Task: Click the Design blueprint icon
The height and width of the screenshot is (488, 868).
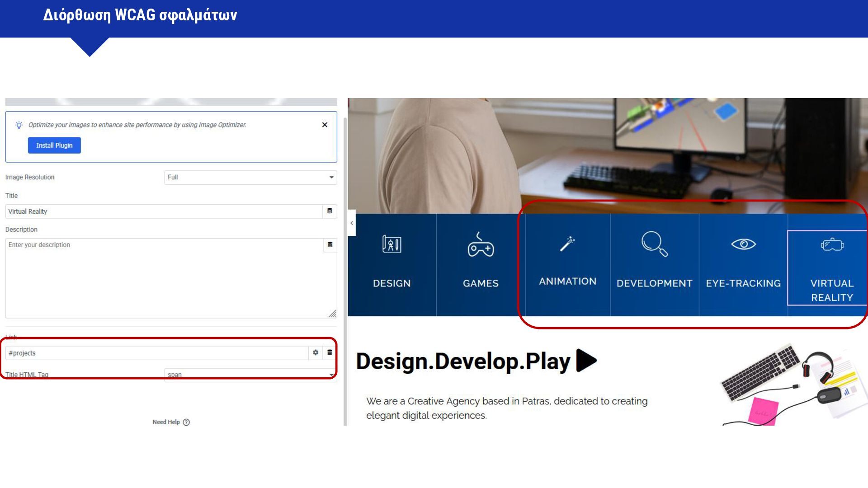Action: pos(392,244)
